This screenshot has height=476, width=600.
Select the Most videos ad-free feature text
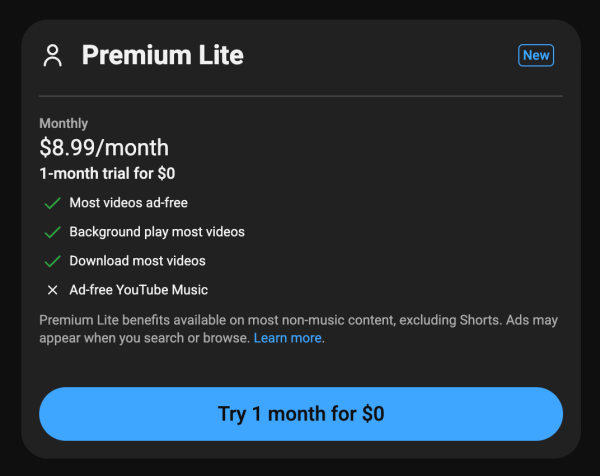click(129, 203)
